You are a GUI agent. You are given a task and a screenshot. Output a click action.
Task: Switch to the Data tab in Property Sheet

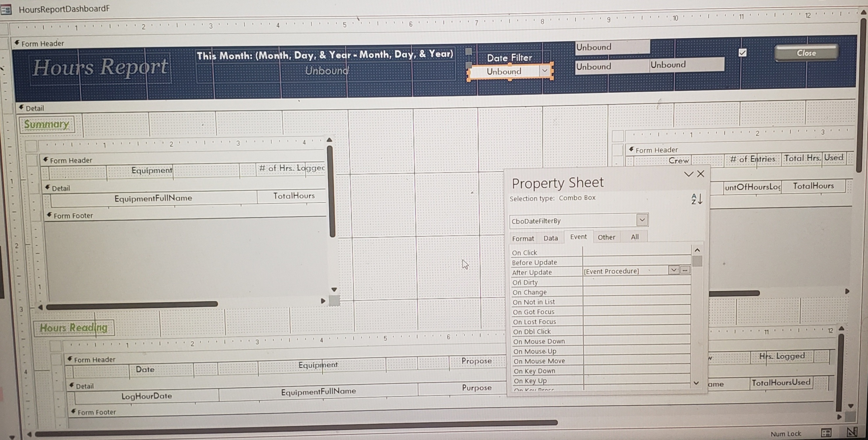pyautogui.click(x=550, y=238)
